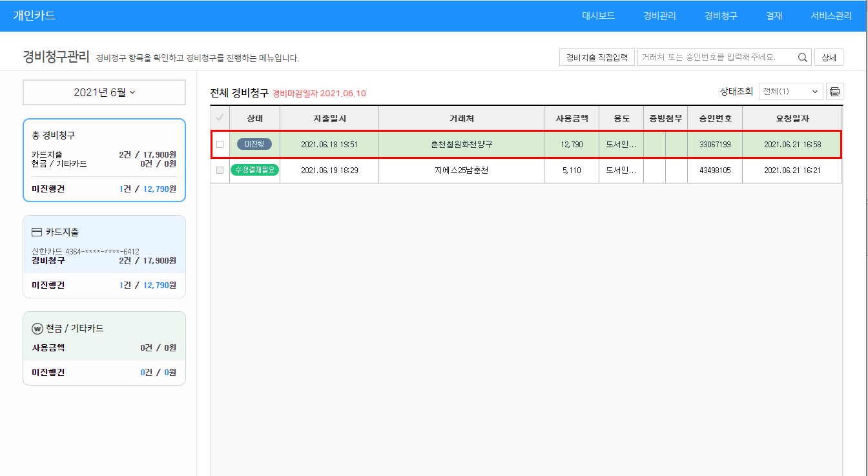868x476 pixels.
Task: Go to the 결재 menu
Action: tap(774, 16)
